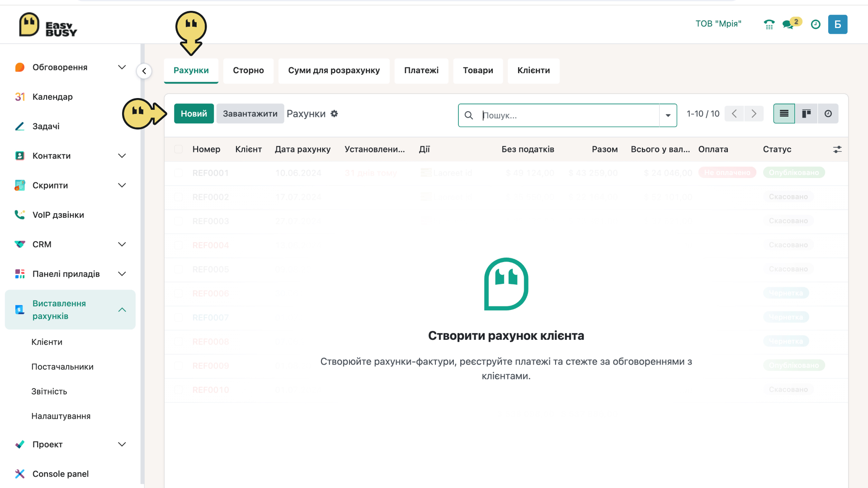Open the Сторно tab
Viewport: 868px width, 488px height.
pyautogui.click(x=249, y=70)
